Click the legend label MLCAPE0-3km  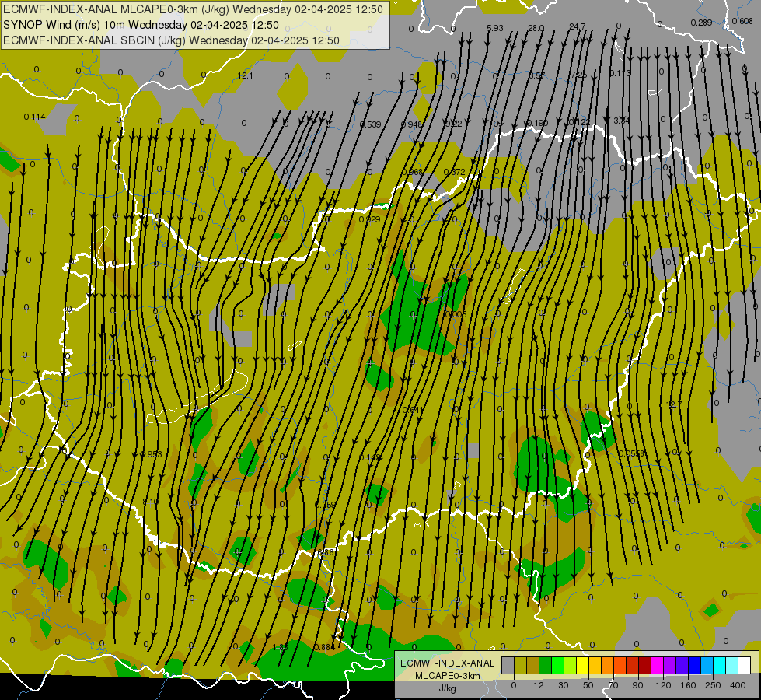[447, 676]
